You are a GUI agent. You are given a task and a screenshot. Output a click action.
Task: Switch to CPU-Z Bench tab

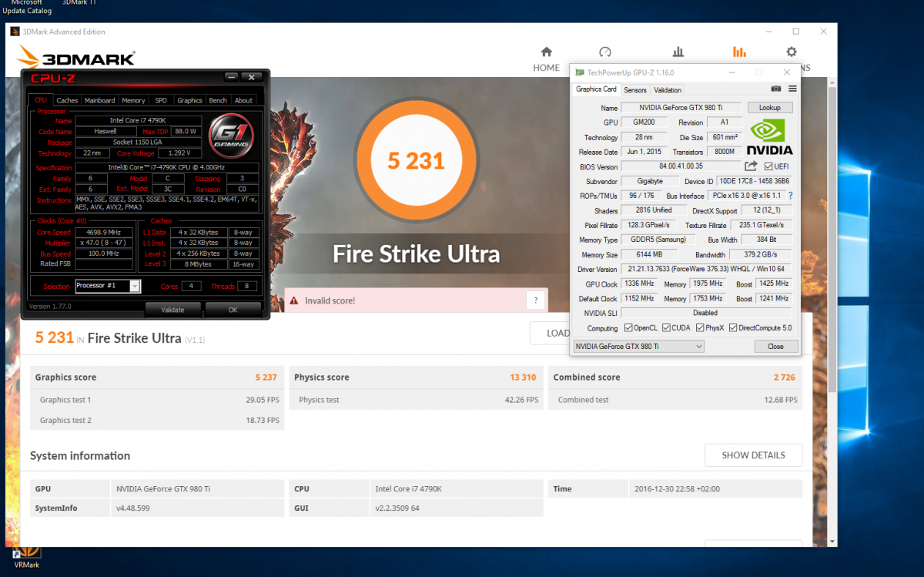(x=218, y=100)
